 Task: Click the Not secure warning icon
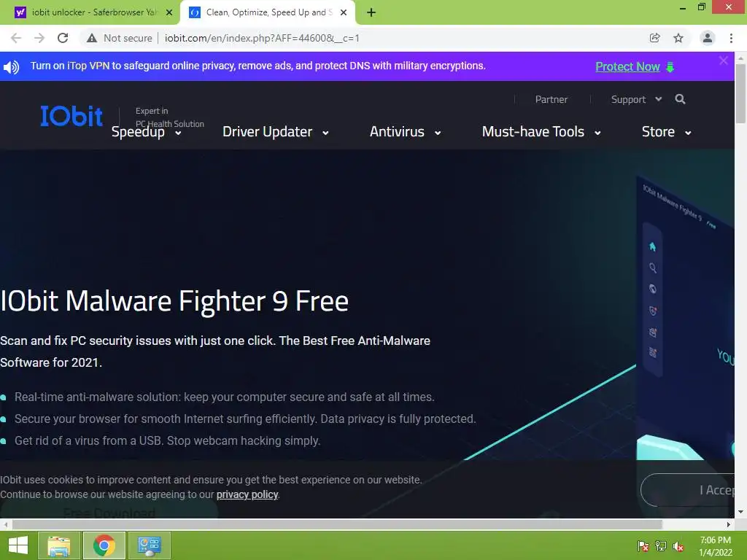coord(92,38)
